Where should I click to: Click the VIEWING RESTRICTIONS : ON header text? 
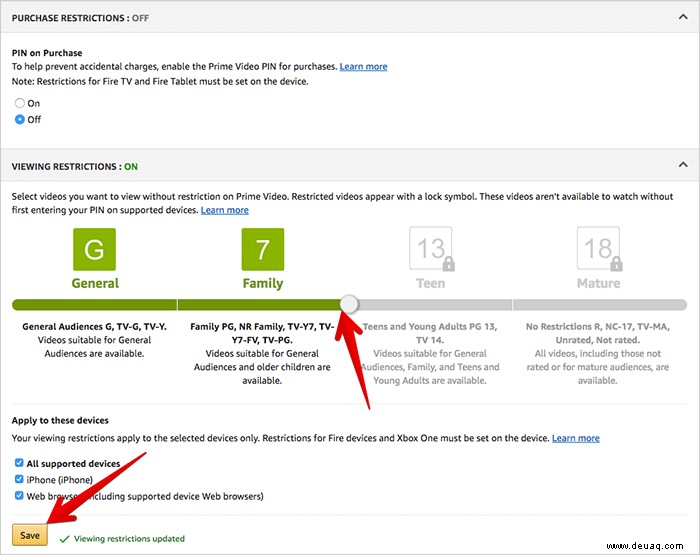[x=75, y=167]
